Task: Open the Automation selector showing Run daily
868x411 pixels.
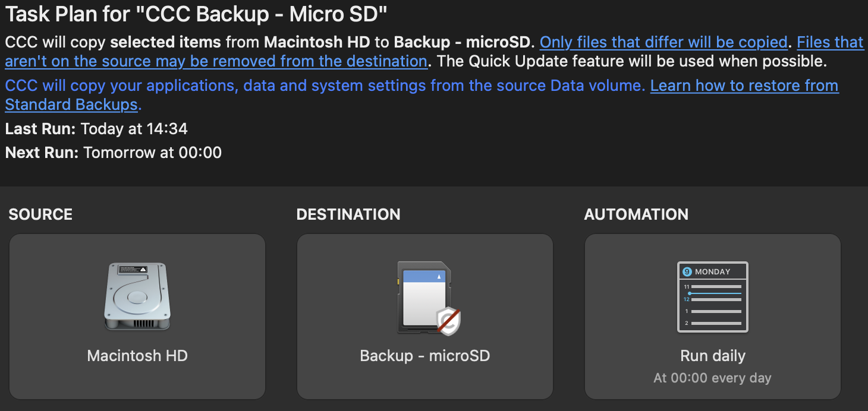Action: [713, 317]
